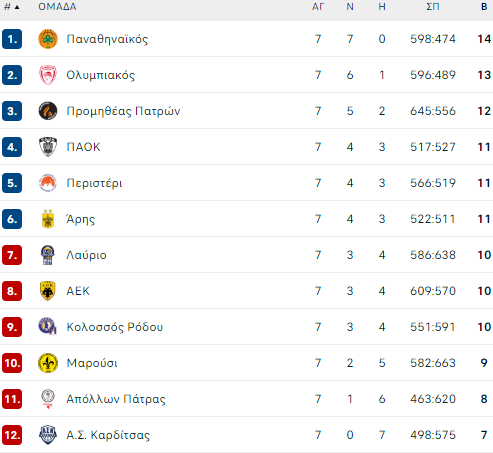The width and height of the screenshot is (493, 453).
Task: Open the Μαρούσι club logo
Action: point(48,363)
